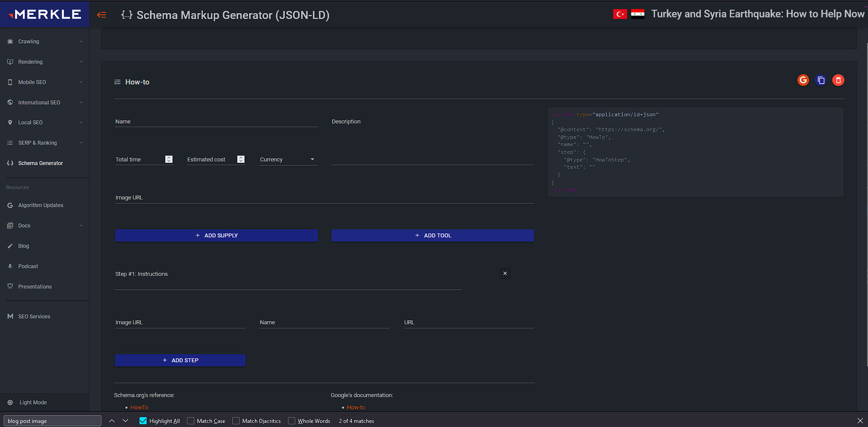This screenshot has width=868, height=427.
Task: Expand the Local SEO menu chevron
Action: (x=81, y=122)
